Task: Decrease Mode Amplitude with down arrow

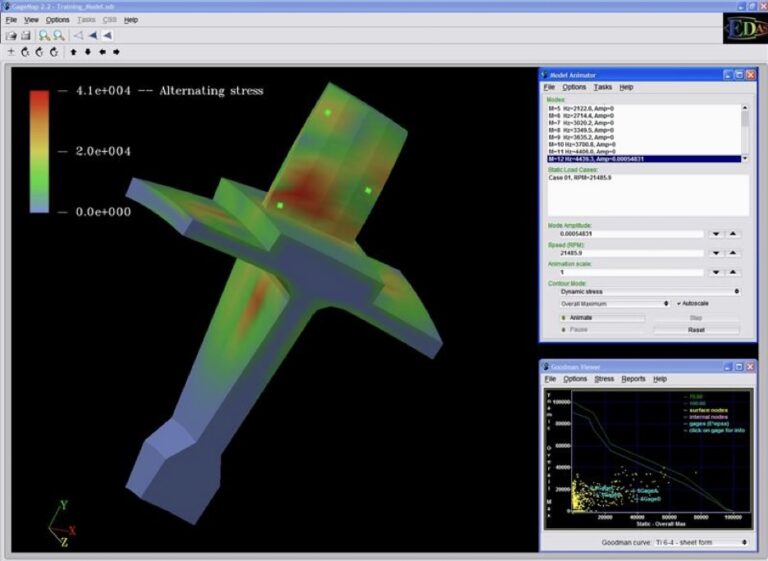Action: (x=716, y=234)
